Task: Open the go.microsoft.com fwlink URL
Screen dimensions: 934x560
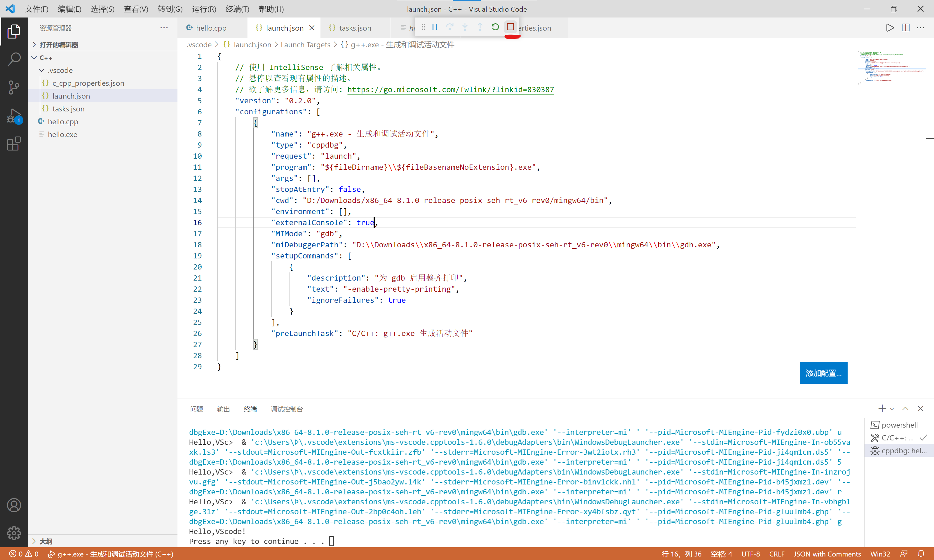Action: point(450,90)
